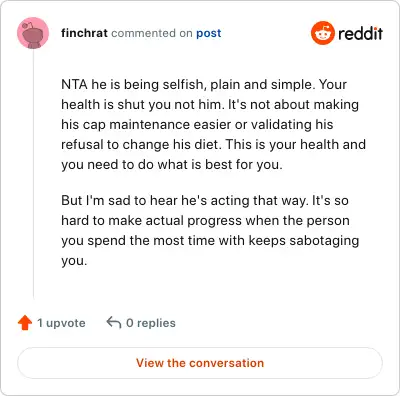Click the word "sabotaging" in the comment
The image size is (400, 396).
pos(324,241)
